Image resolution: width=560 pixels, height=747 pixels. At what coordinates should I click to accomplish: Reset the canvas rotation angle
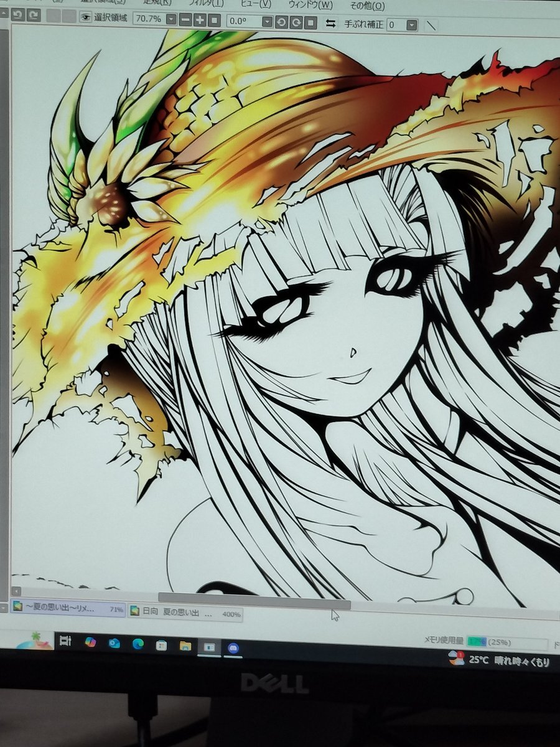311,23
